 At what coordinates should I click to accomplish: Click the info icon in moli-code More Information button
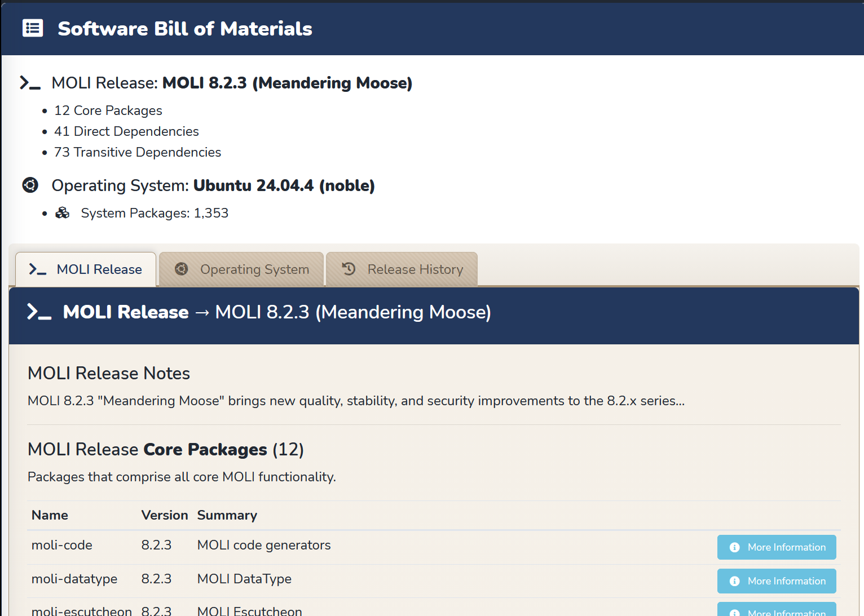point(734,547)
